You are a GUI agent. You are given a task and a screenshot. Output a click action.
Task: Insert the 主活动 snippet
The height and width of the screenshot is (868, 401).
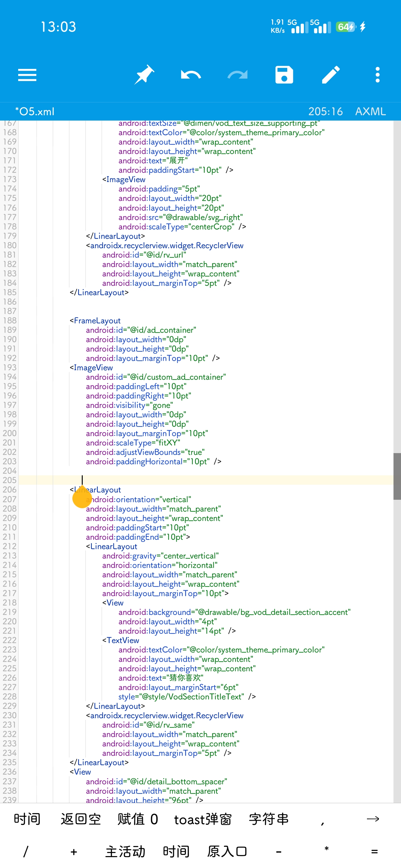click(125, 851)
